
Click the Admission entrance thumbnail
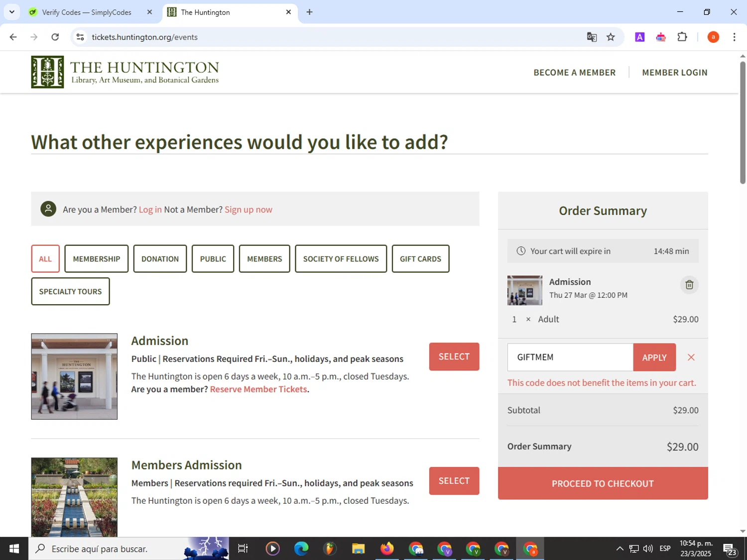coord(74,376)
